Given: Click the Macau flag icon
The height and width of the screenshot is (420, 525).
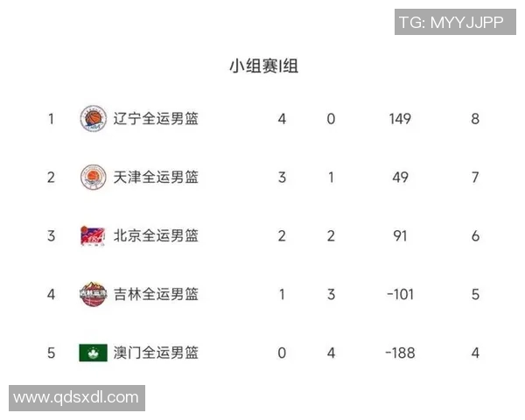Looking at the screenshot, I should coord(92,353).
